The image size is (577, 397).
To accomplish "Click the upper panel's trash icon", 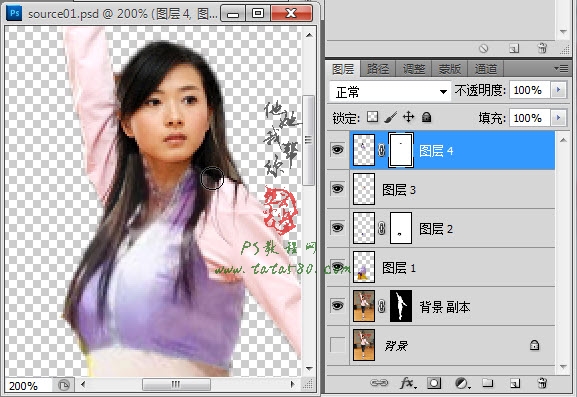I will (542, 48).
